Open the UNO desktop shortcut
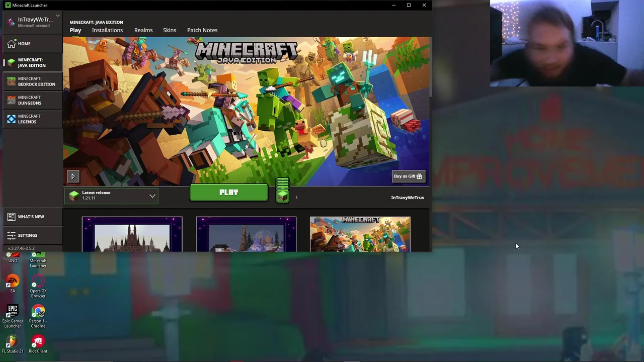 (x=13, y=257)
